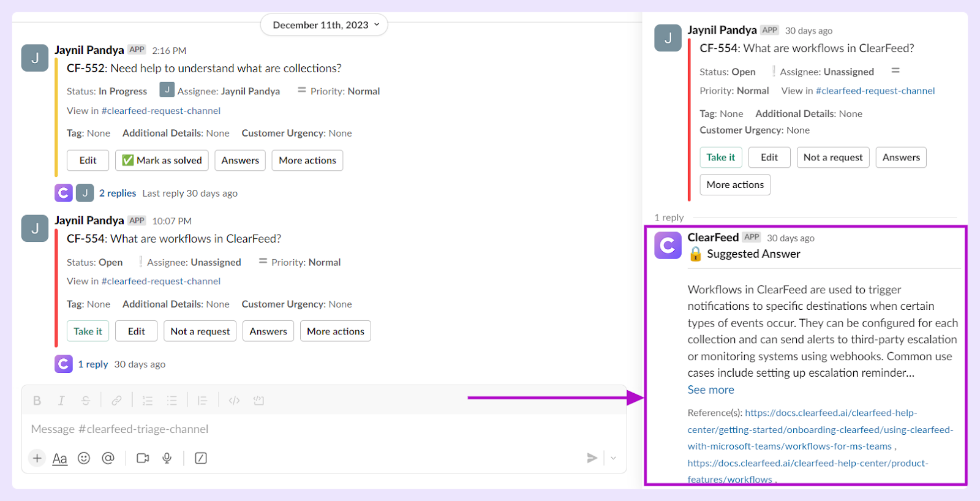Start a bulleted list in composer

(172, 401)
